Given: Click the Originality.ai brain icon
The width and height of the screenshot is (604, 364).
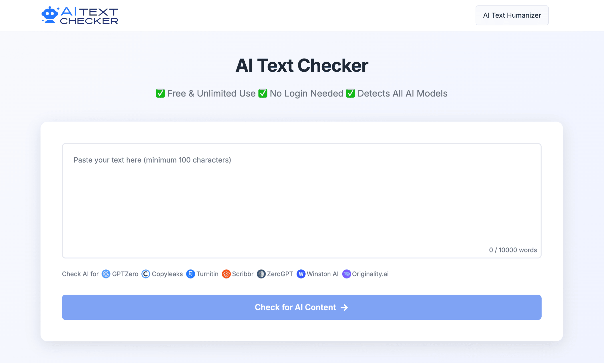Looking at the screenshot, I should [347, 274].
